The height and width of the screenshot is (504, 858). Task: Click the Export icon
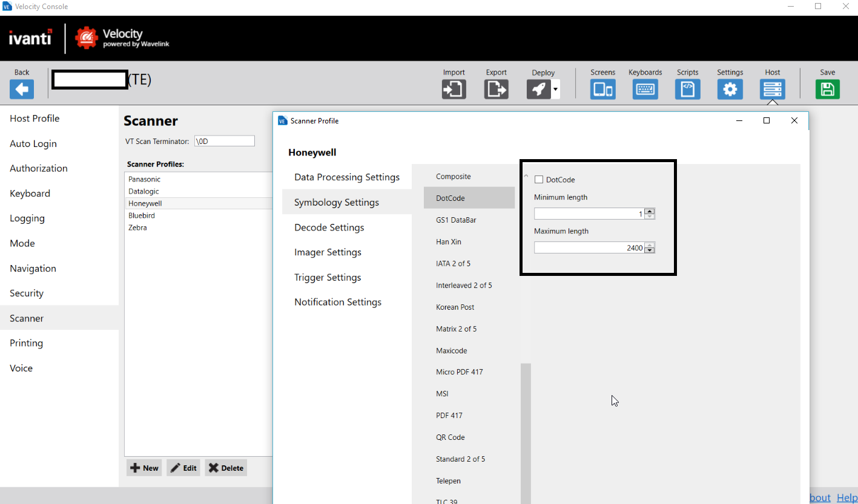coord(496,89)
